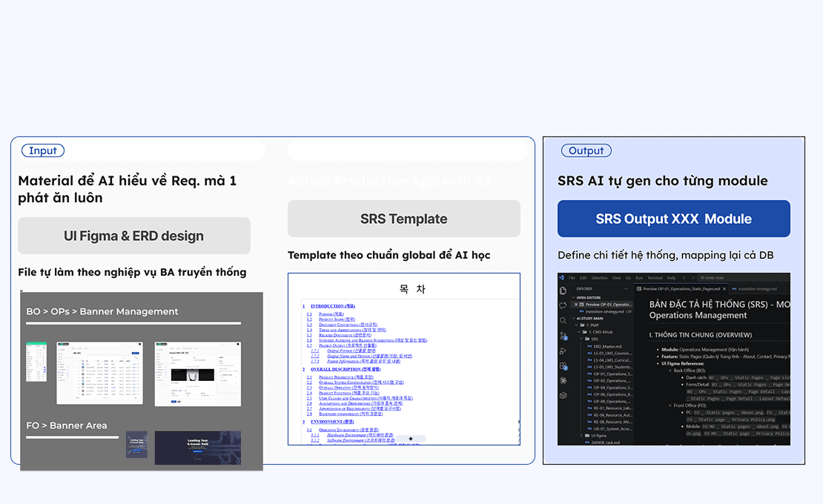The height and width of the screenshot is (504, 823).
Task: Open the Explorer icon in VS Code activity bar
Action: pyautogui.click(x=563, y=291)
